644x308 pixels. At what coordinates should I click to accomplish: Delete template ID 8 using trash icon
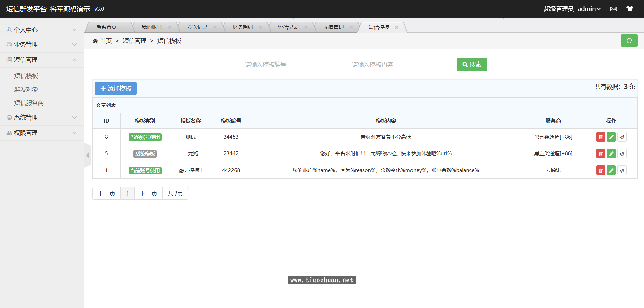(x=601, y=137)
